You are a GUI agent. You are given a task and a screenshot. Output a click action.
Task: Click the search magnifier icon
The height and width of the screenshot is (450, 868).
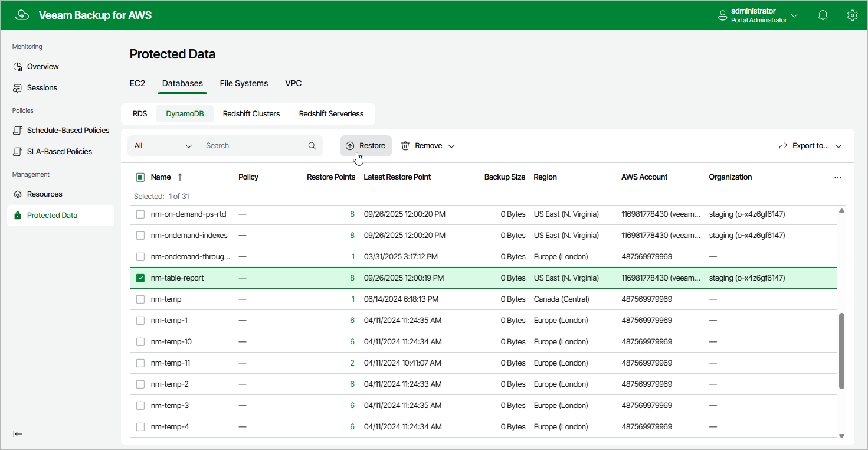click(x=312, y=146)
